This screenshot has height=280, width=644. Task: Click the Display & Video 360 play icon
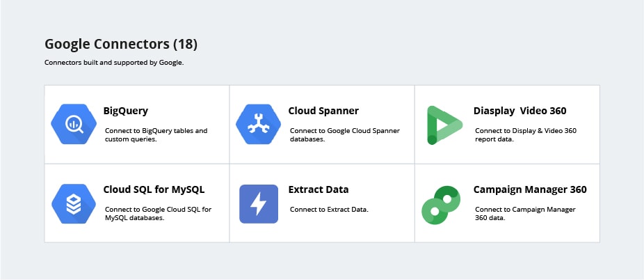tap(444, 125)
